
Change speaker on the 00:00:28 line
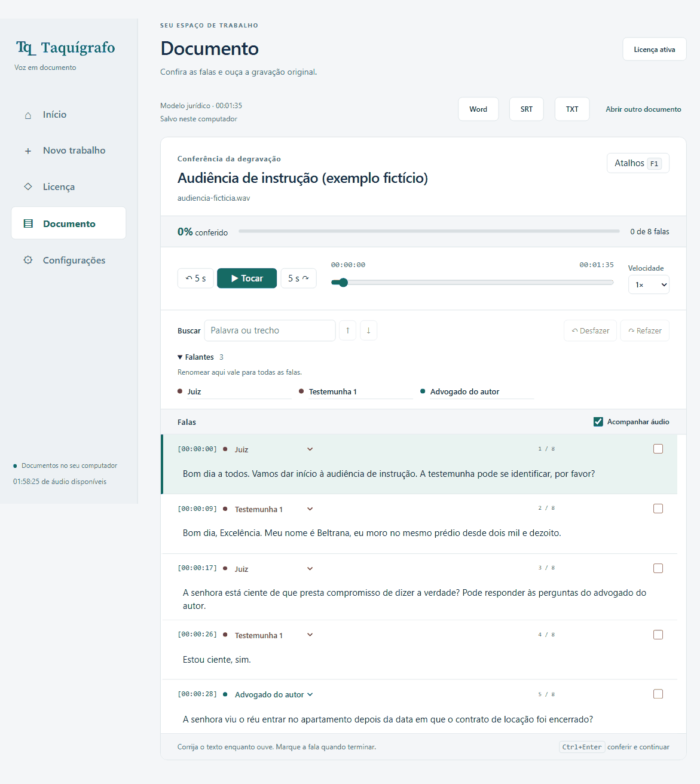click(273, 694)
